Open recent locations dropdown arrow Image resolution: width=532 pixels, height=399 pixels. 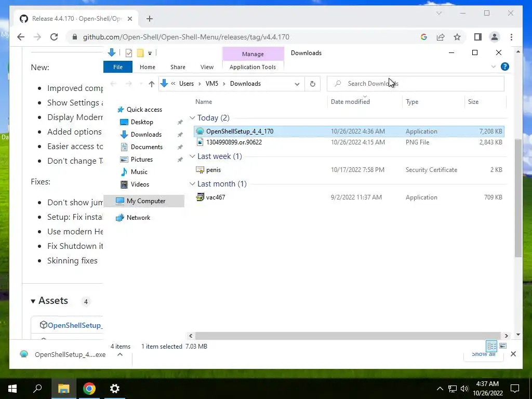pyautogui.click(x=140, y=84)
